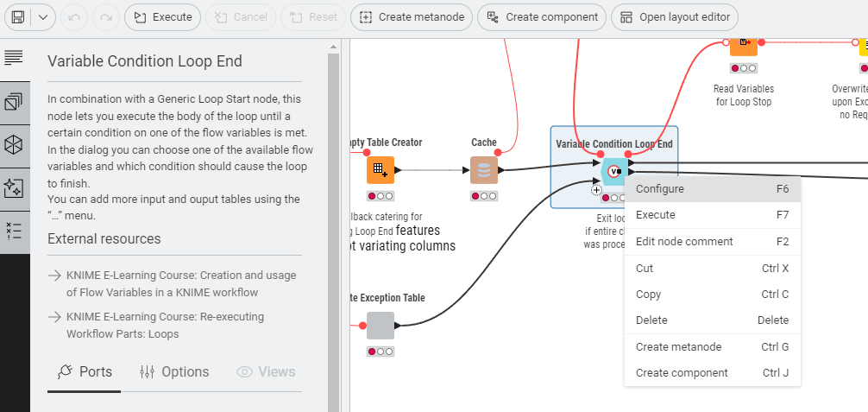The height and width of the screenshot is (412, 868).
Task: Switch to the Views tab
Action: [x=266, y=372]
